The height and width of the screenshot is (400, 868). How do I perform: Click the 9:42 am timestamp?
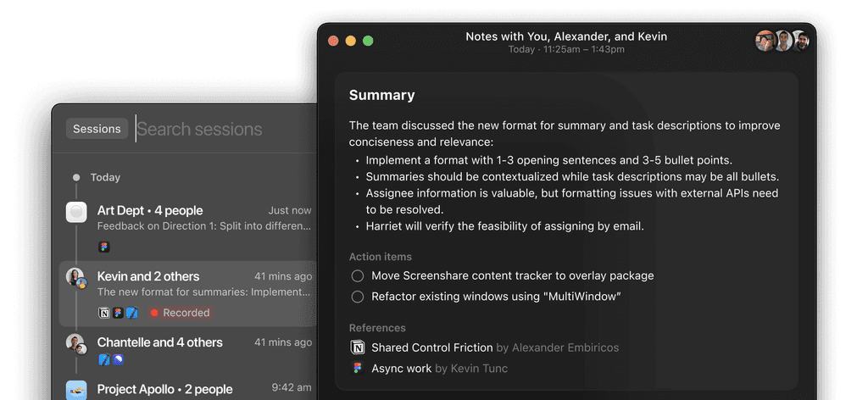click(x=292, y=387)
